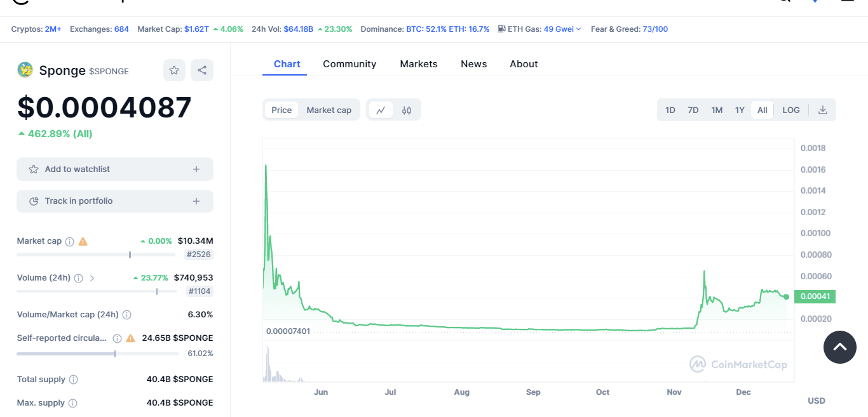This screenshot has width=868, height=417.
Task: Click the $SPONGE ticker label
Action: coord(109,72)
